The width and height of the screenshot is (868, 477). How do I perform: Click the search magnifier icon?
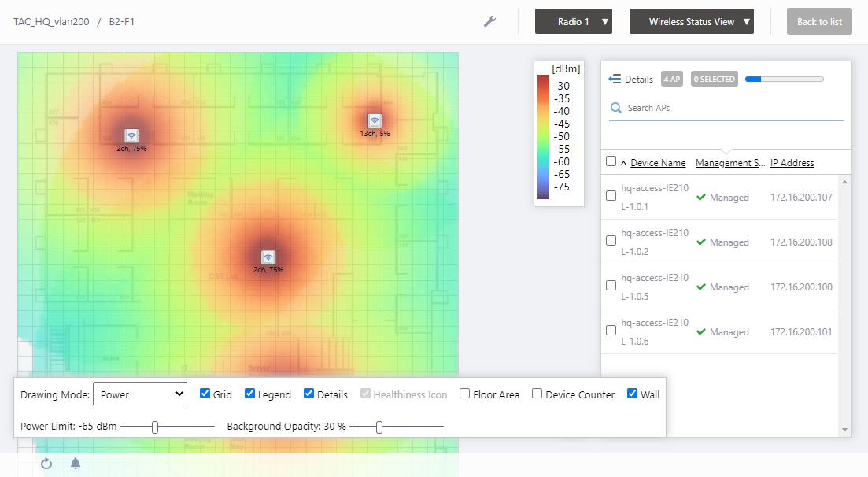pos(616,108)
